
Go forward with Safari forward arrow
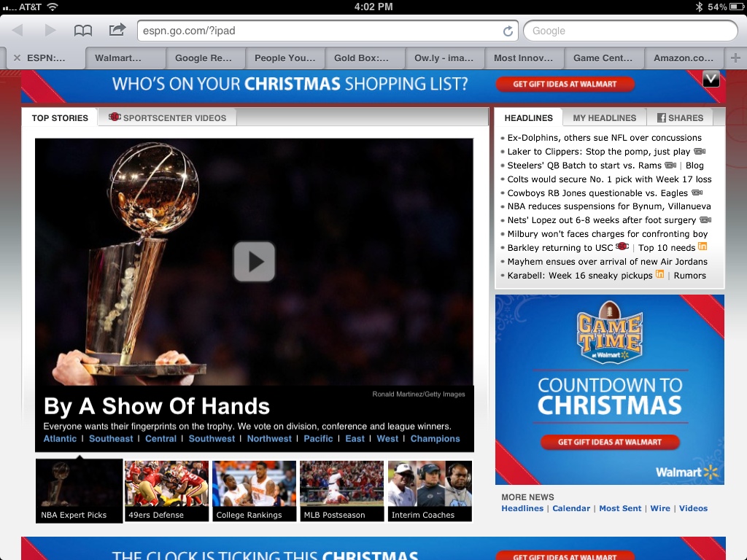pos(50,31)
